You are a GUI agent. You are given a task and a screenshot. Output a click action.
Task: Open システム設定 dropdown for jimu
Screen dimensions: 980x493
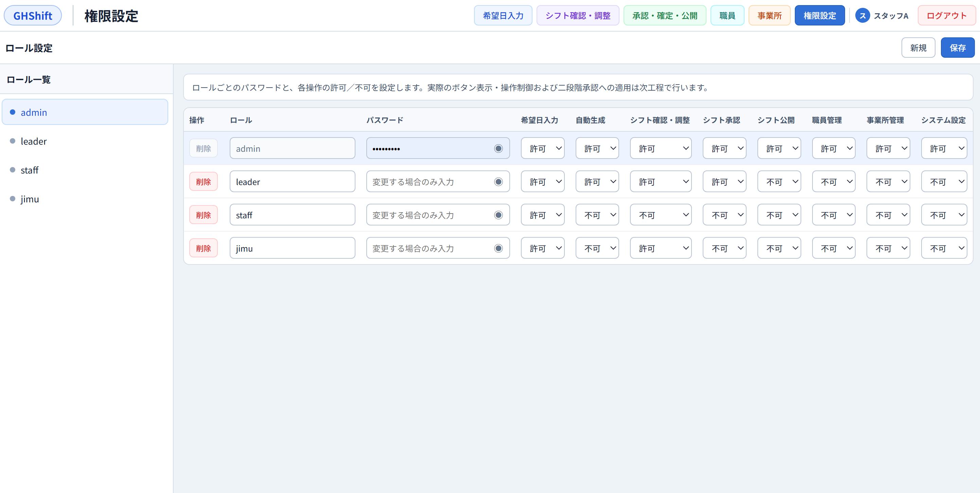click(944, 248)
